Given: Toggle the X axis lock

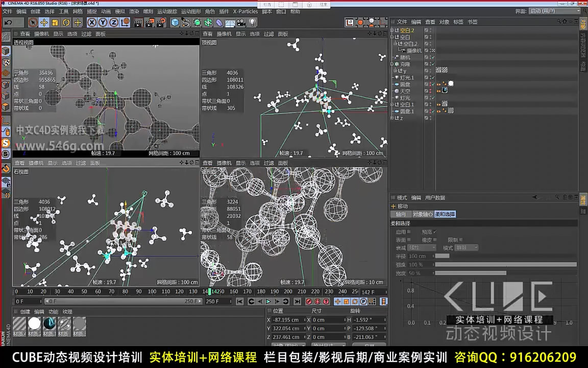Looking at the screenshot, I should pyautogui.click(x=91, y=22).
